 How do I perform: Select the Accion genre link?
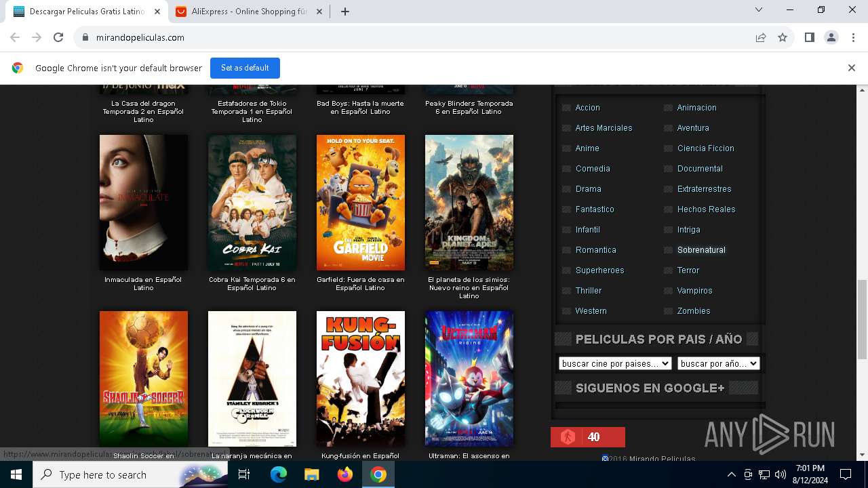[x=587, y=108]
